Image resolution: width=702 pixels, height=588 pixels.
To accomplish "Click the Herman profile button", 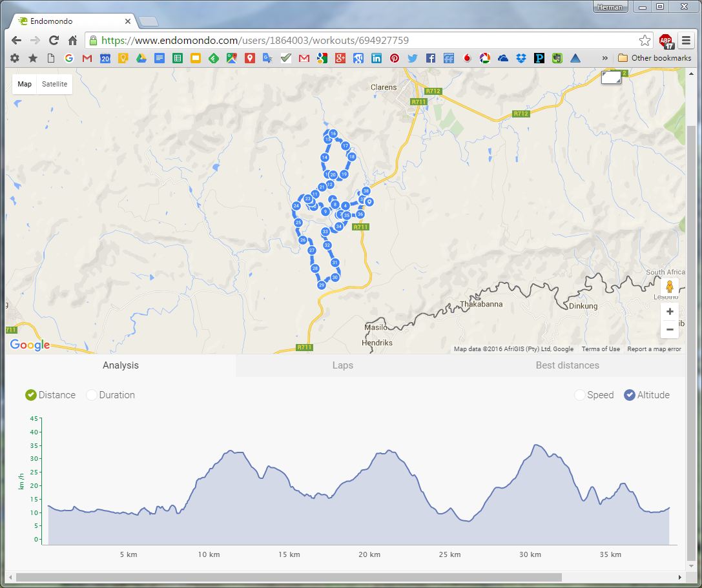I will (x=610, y=7).
